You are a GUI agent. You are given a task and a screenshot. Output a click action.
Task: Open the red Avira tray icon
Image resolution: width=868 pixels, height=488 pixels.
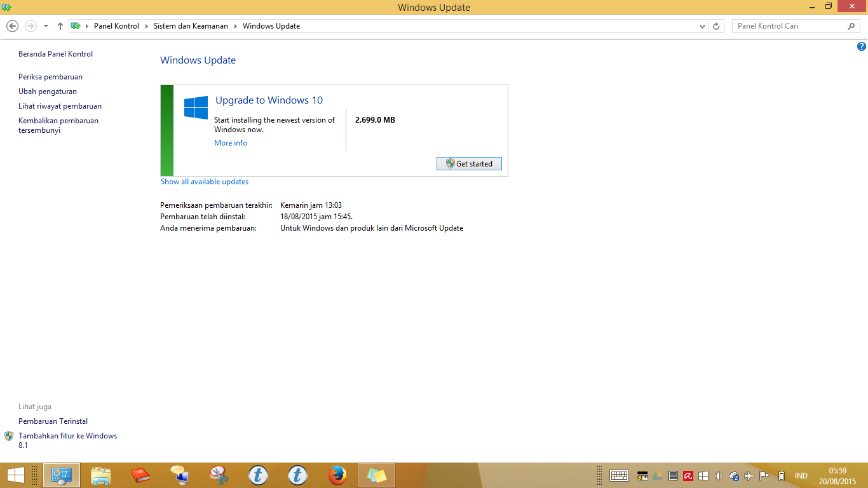[x=688, y=476]
